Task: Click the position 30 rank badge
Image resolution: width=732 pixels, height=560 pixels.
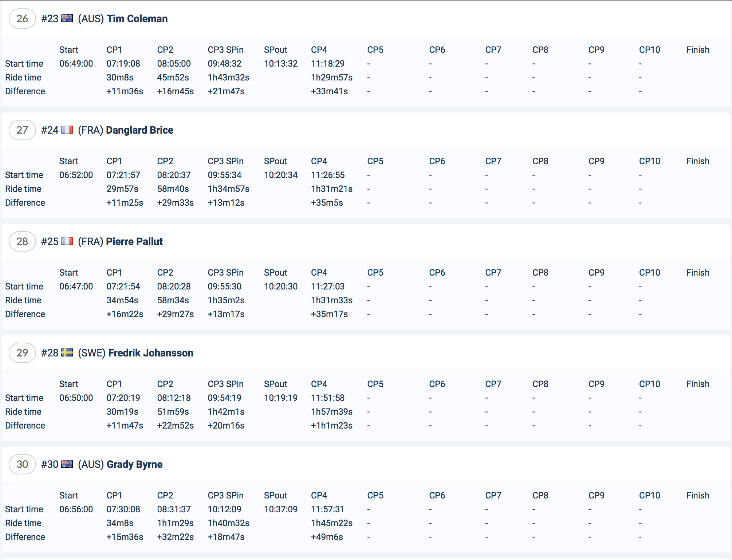Action: click(x=22, y=464)
